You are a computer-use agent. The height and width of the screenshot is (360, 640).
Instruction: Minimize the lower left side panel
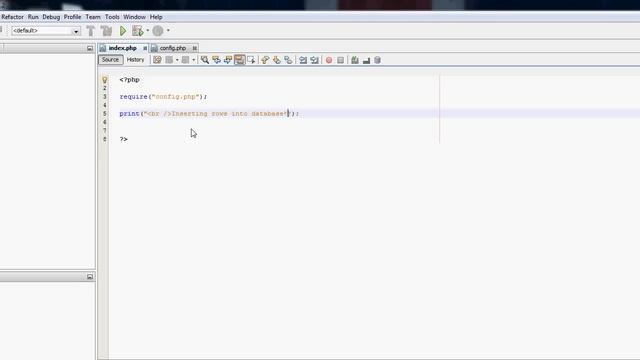click(x=90, y=277)
